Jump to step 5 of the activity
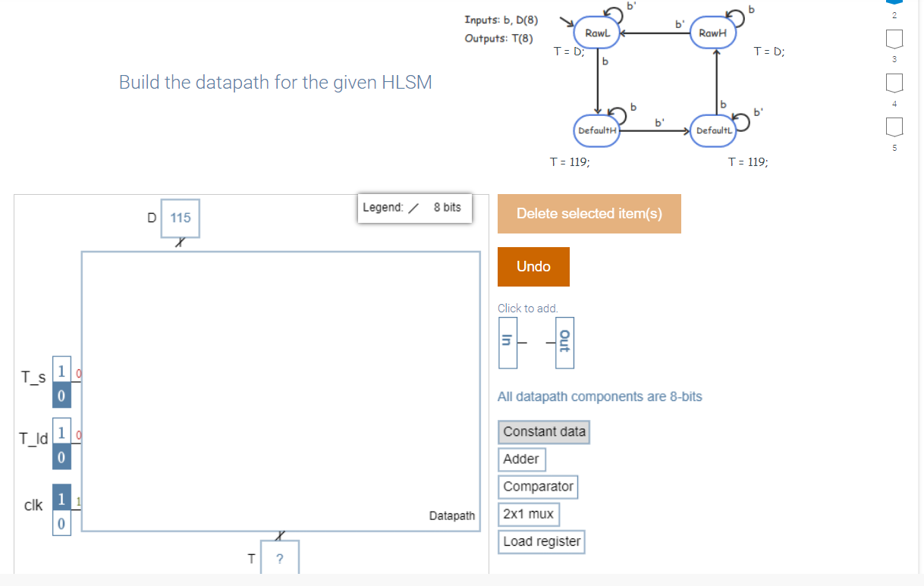The height and width of the screenshot is (586, 924). click(894, 127)
